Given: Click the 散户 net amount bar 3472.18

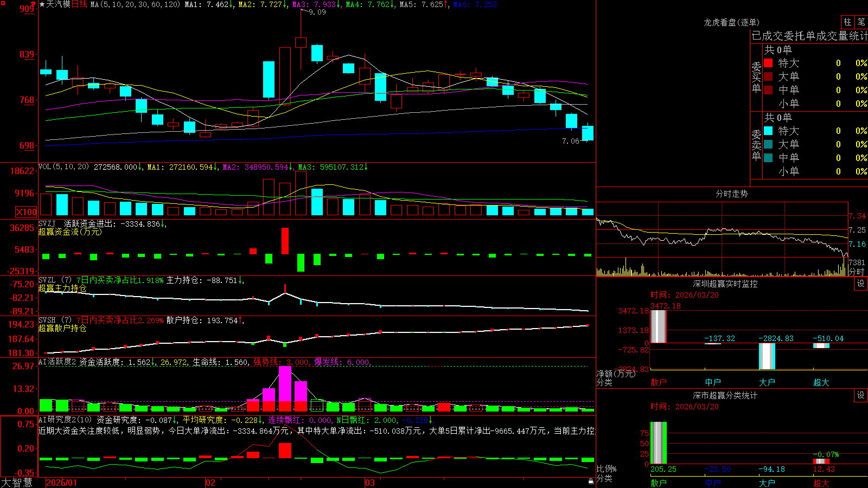Looking at the screenshot, I should pyautogui.click(x=659, y=326).
